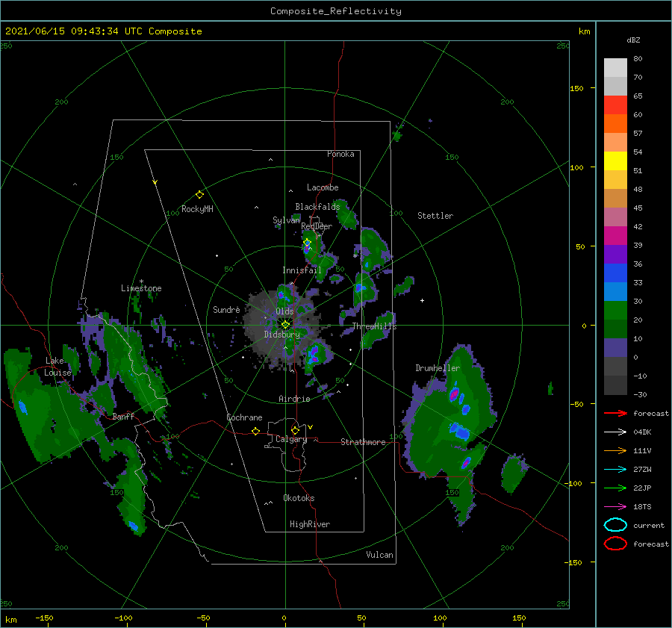Click the yellow diamond marker in Calgary
Viewport: 672px width, 628px height.
[295, 430]
